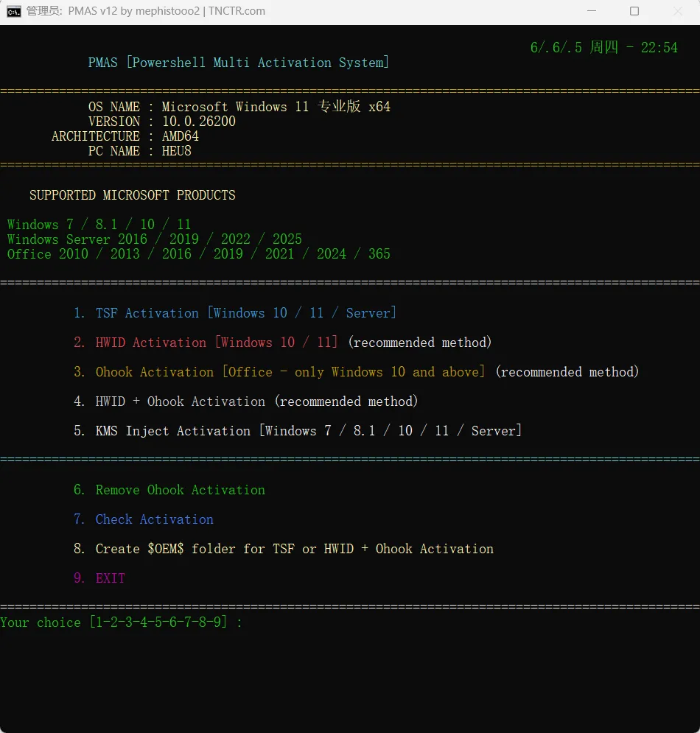The height and width of the screenshot is (733, 700).
Task: Click the 'OS NAME : Microsoft Windows 11' line
Action: pos(239,107)
